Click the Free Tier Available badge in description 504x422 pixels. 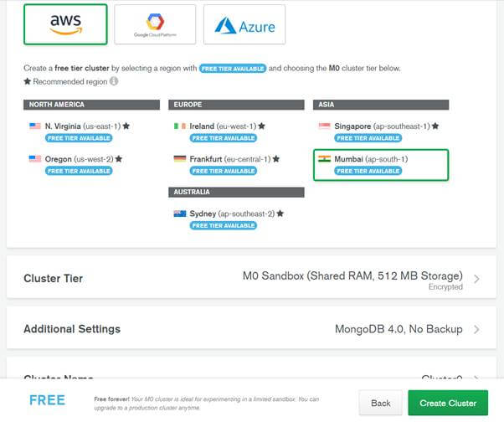pyautogui.click(x=233, y=69)
